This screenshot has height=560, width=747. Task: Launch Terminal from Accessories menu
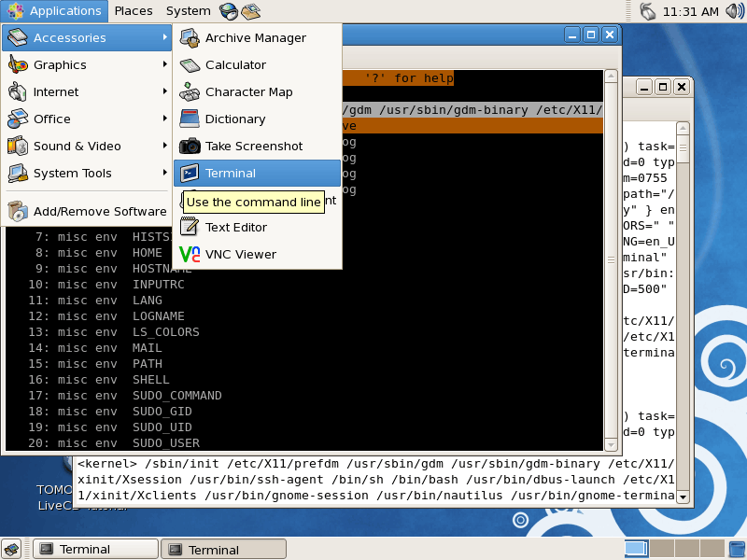pos(258,174)
